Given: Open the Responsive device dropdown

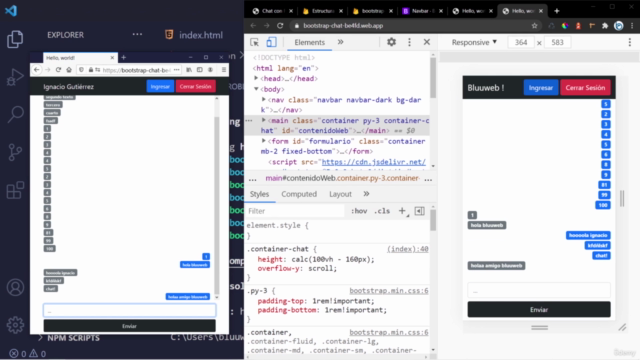Looking at the screenshot, I should click(x=474, y=42).
